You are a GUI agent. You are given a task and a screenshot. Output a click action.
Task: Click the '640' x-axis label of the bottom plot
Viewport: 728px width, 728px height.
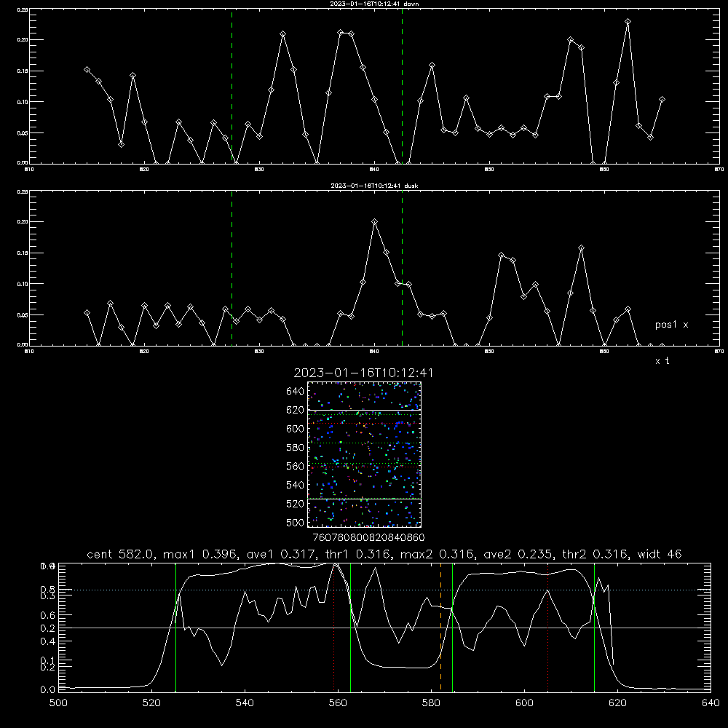[711, 703]
